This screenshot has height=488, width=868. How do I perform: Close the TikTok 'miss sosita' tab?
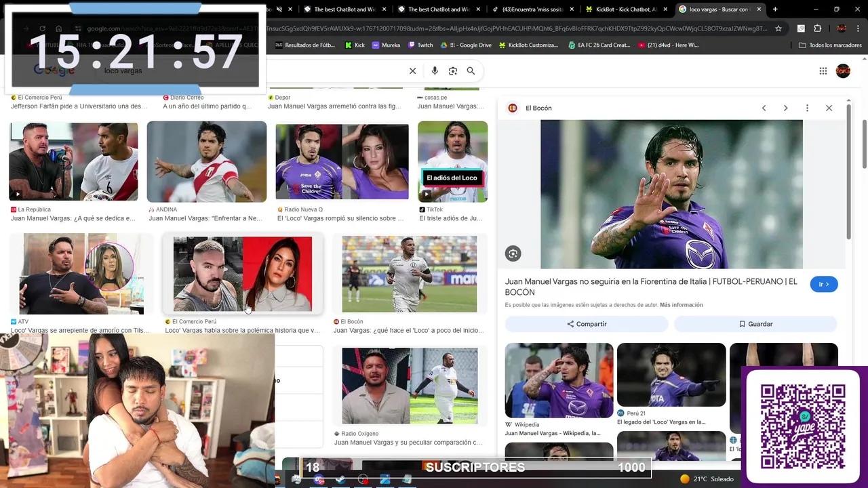pyautogui.click(x=572, y=9)
